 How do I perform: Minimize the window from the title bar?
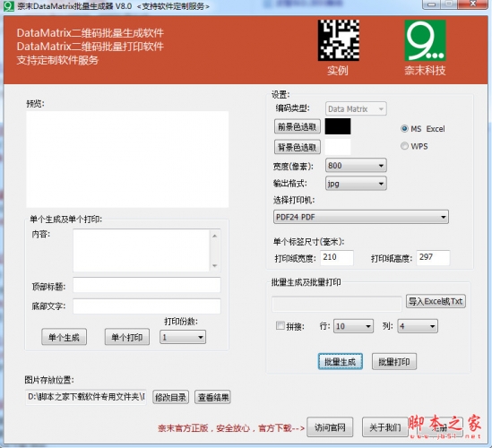[432, 4]
